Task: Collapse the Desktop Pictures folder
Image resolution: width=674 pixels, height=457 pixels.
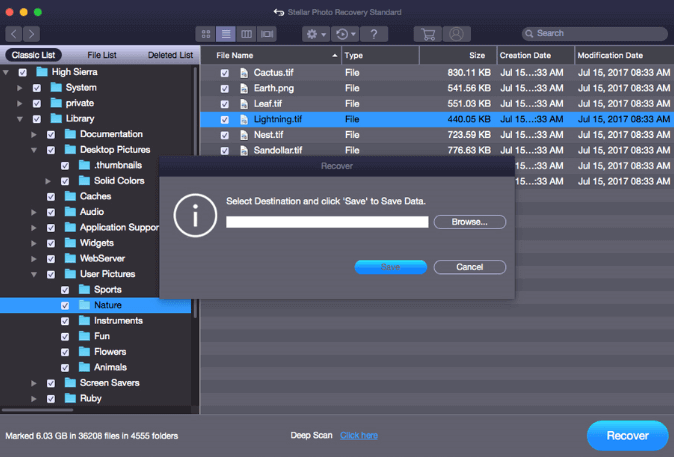Action: pos(33,150)
